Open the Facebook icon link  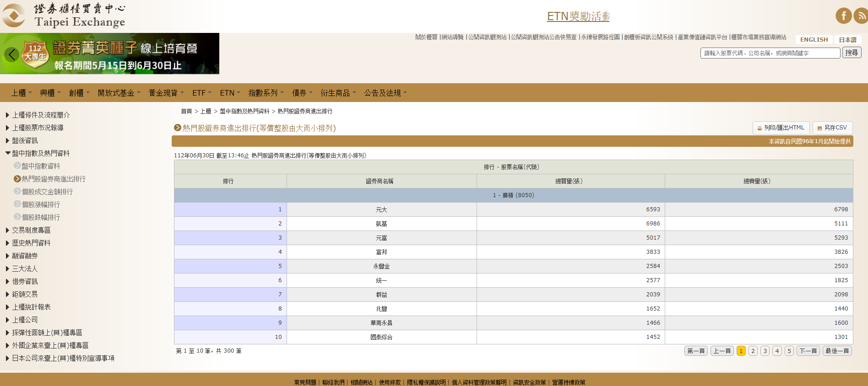click(843, 16)
